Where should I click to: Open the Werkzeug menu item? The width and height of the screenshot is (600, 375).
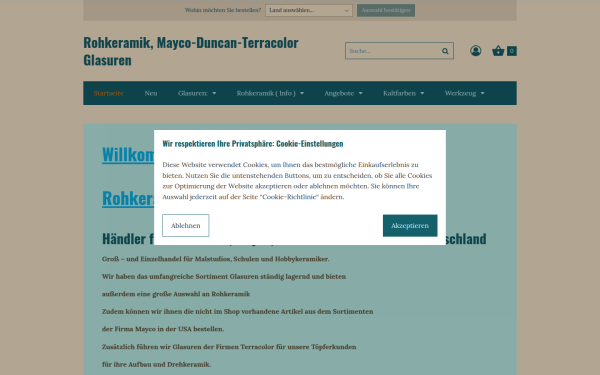coord(460,93)
